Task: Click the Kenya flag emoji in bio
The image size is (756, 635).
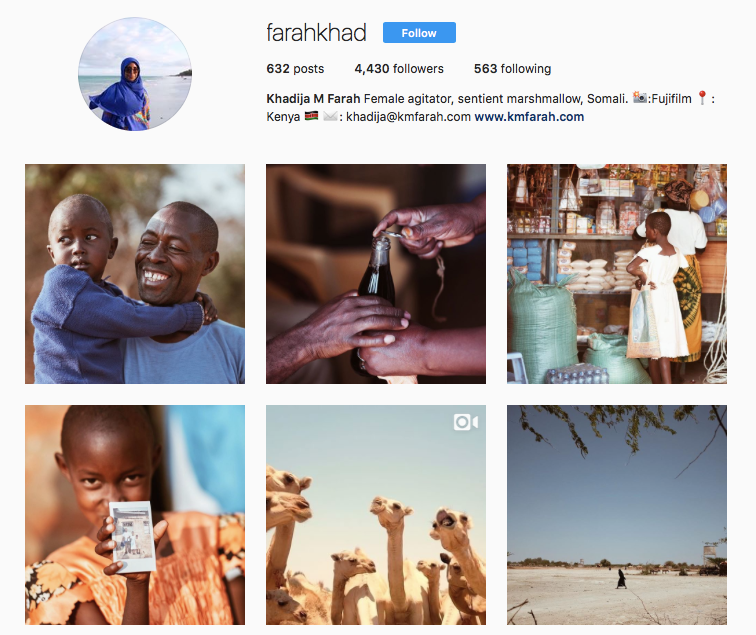Action: [311, 116]
